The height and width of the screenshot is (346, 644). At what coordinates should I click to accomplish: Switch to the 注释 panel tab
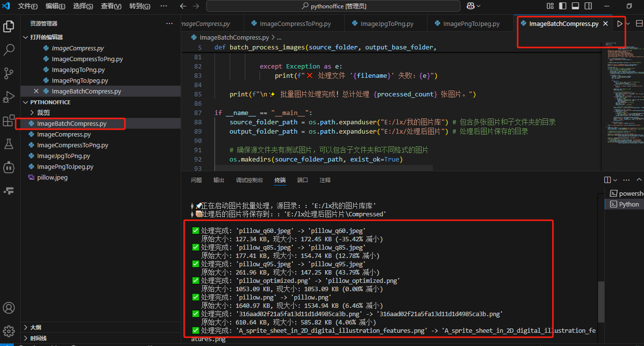coord(325,180)
